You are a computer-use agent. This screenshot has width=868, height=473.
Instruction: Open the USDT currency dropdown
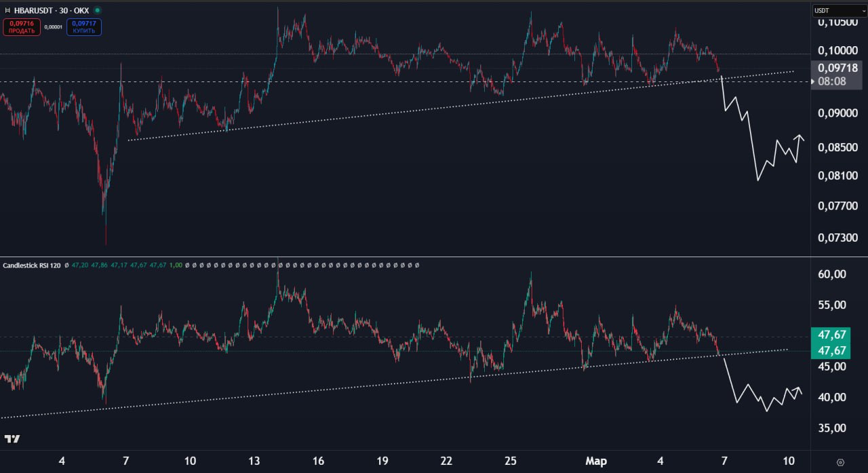point(839,11)
